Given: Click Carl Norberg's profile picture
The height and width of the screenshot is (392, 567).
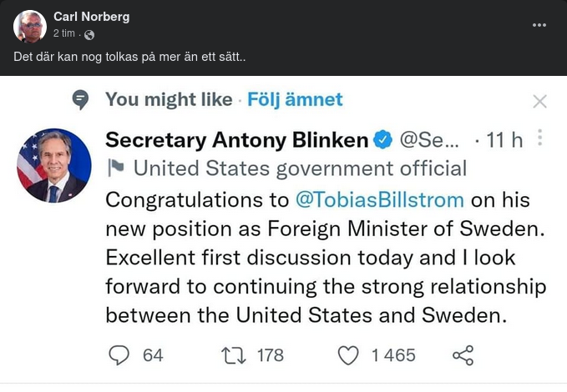Looking at the screenshot, I should (30, 26).
